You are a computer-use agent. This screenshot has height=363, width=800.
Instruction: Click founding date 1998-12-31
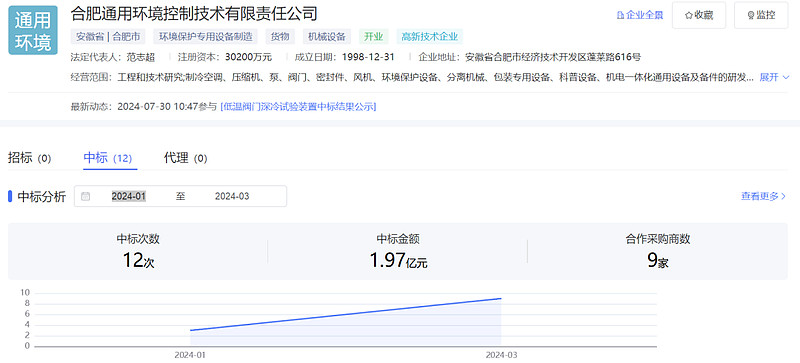click(368, 57)
